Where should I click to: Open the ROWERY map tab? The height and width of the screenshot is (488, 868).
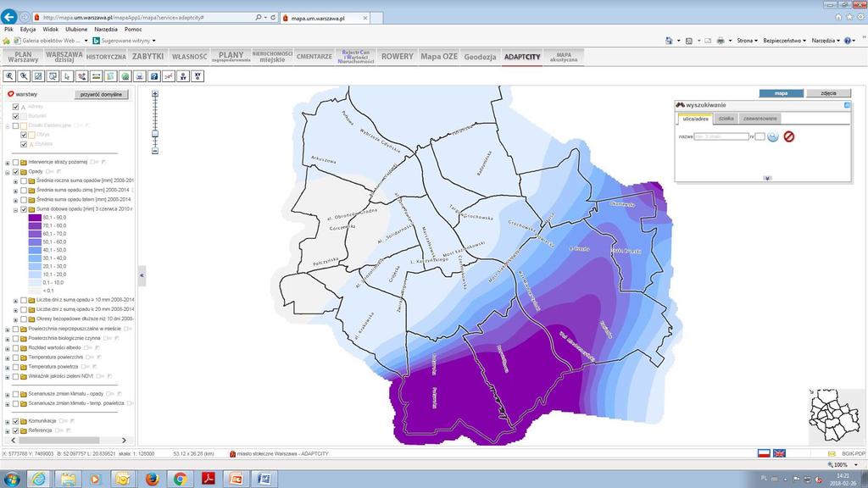pos(397,57)
